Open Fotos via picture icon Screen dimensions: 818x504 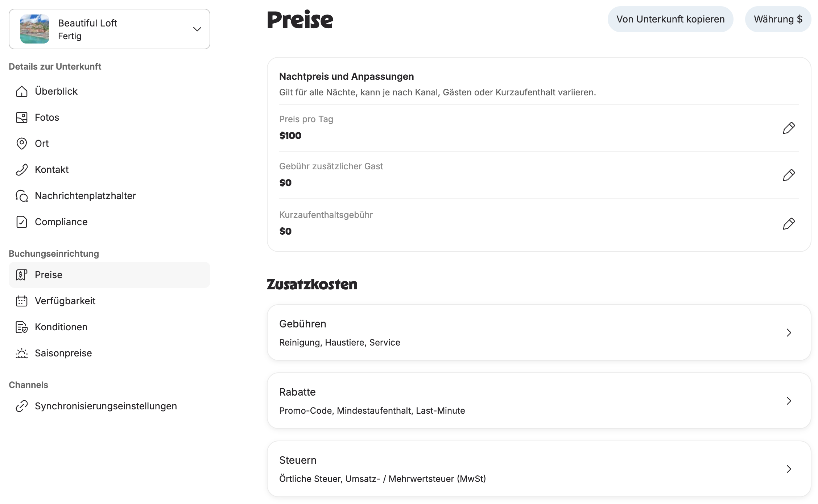[22, 117]
